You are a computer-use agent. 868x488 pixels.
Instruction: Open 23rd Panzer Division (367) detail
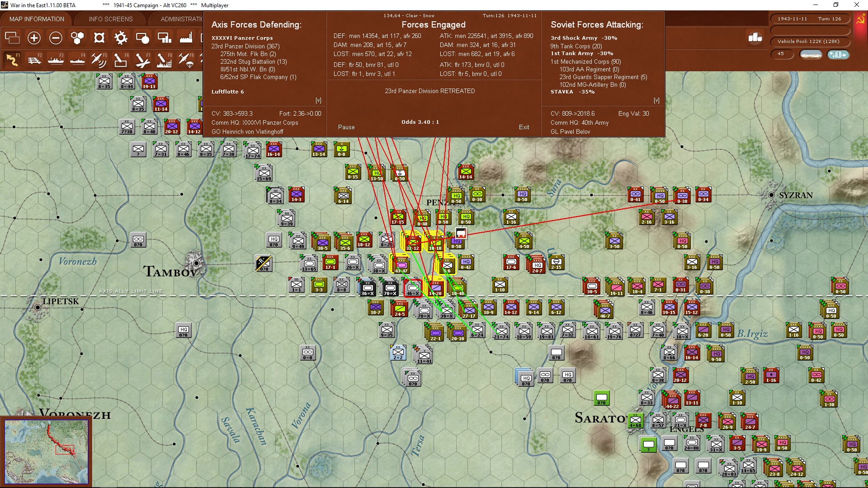coord(245,46)
